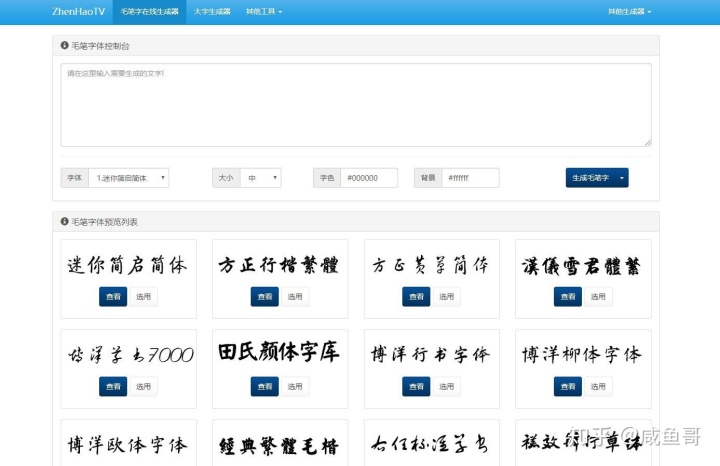Open the 大小 size dropdown
Screen dimensions: 720x466
(x=261, y=178)
